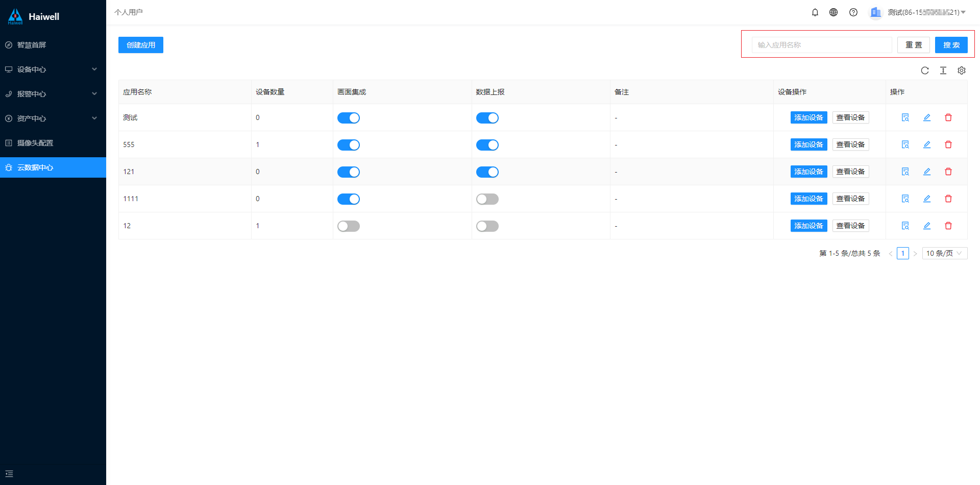The width and height of the screenshot is (980, 485).
Task: Click the user avatar icon
Action: [875, 12]
